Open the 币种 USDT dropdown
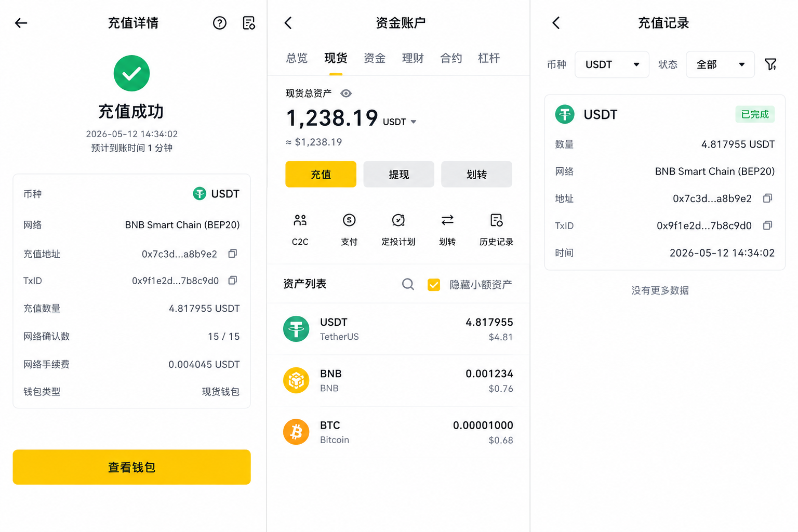798x532 pixels. (x=612, y=64)
